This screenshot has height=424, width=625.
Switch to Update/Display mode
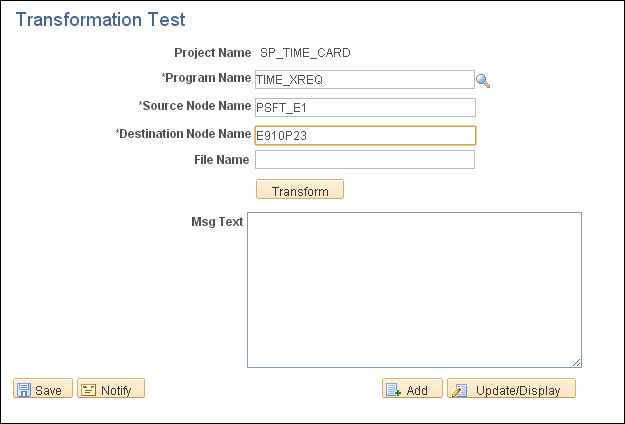click(511, 388)
